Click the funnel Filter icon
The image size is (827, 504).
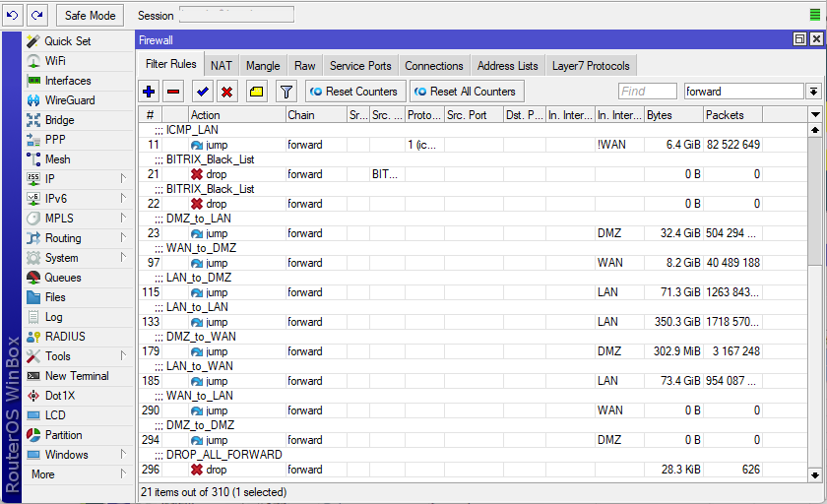coord(286,92)
